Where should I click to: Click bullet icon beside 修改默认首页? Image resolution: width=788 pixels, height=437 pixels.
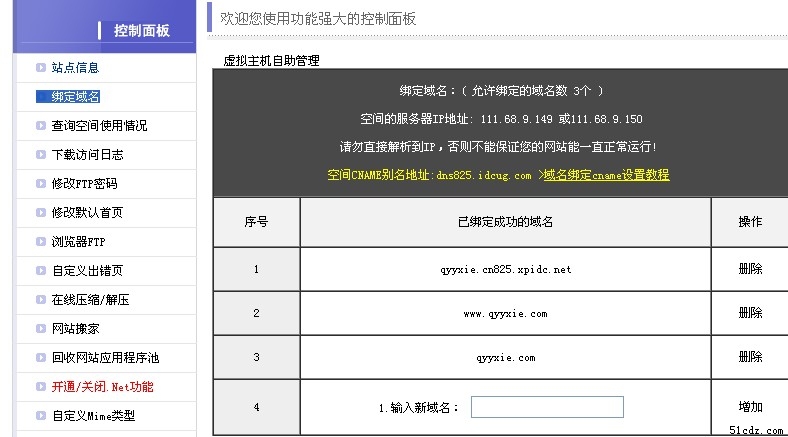click(41, 212)
